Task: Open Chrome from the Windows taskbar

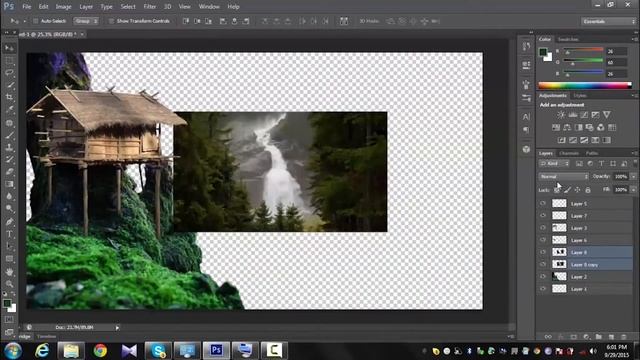Action: 100,351
